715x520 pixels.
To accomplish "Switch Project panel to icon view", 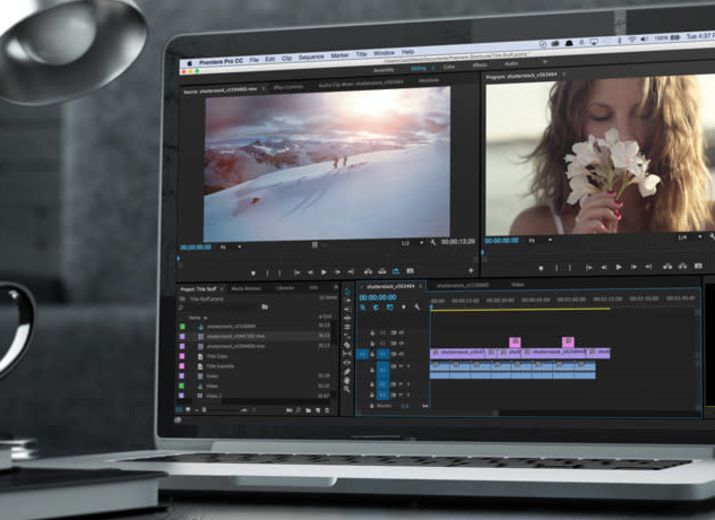I will [188, 410].
